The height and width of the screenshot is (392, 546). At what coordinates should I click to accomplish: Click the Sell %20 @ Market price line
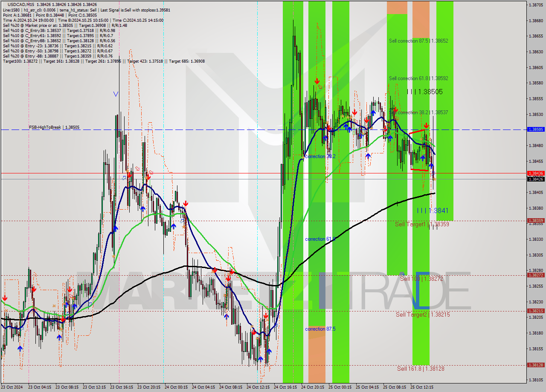tap(65, 25)
